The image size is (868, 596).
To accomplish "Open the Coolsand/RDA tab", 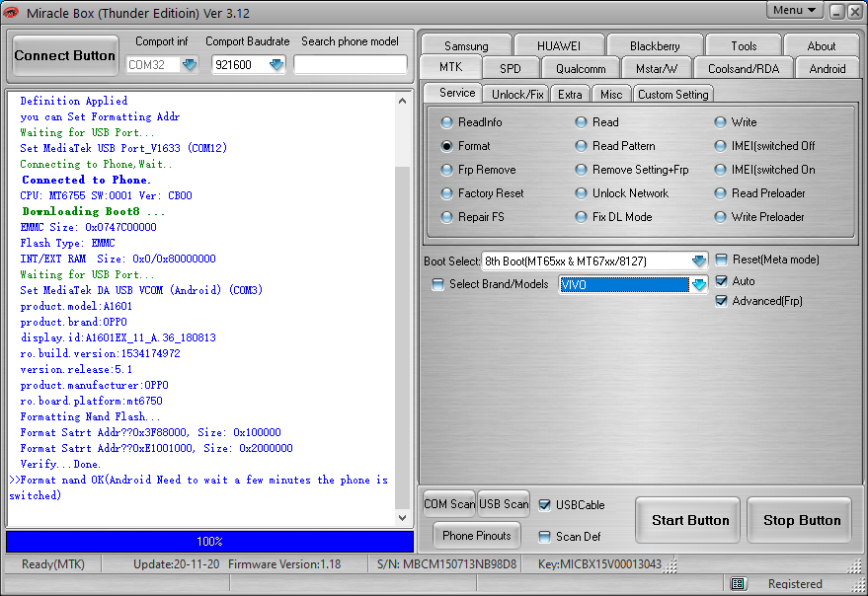I will coord(744,68).
